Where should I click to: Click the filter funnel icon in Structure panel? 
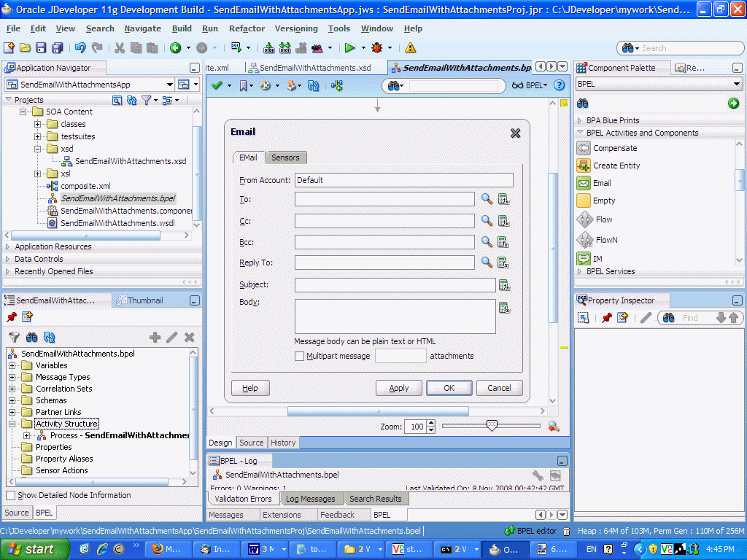pos(15,337)
